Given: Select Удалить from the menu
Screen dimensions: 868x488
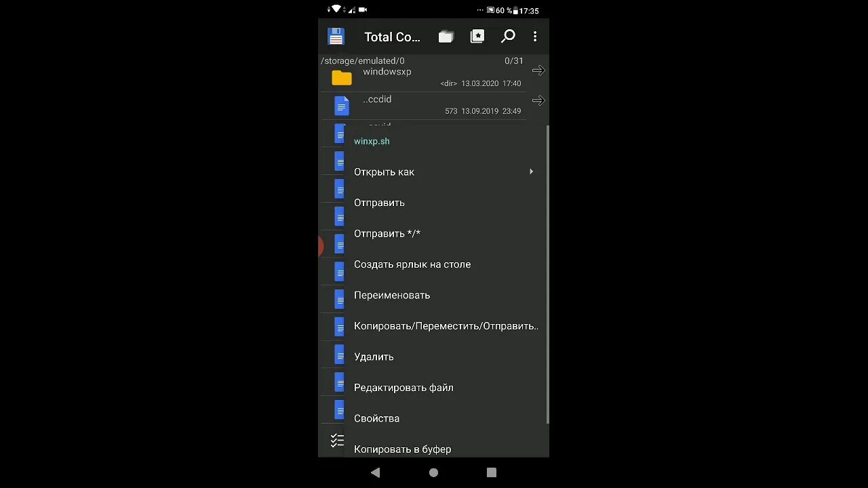Looking at the screenshot, I should pyautogui.click(x=374, y=357).
